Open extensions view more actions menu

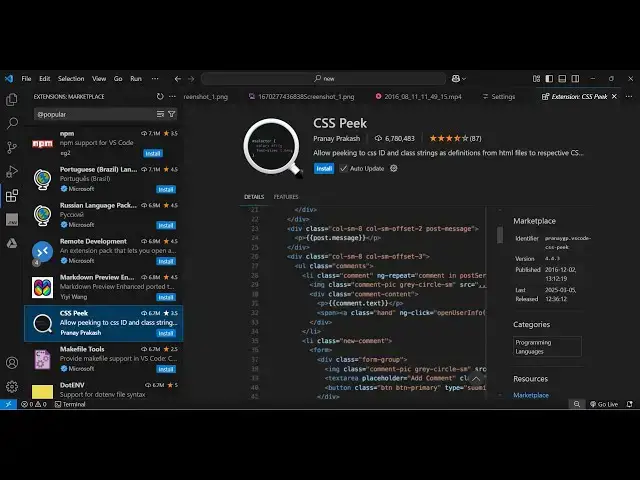pyautogui.click(x=172, y=96)
